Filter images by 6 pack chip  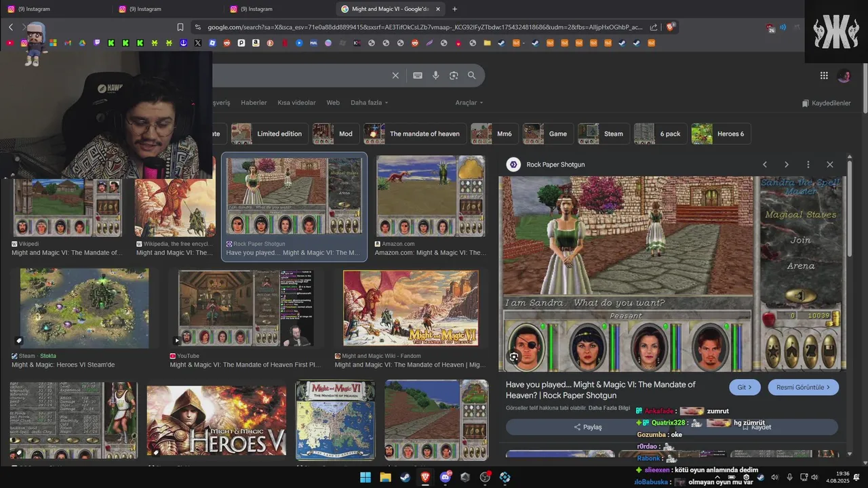click(x=660, y=134)
